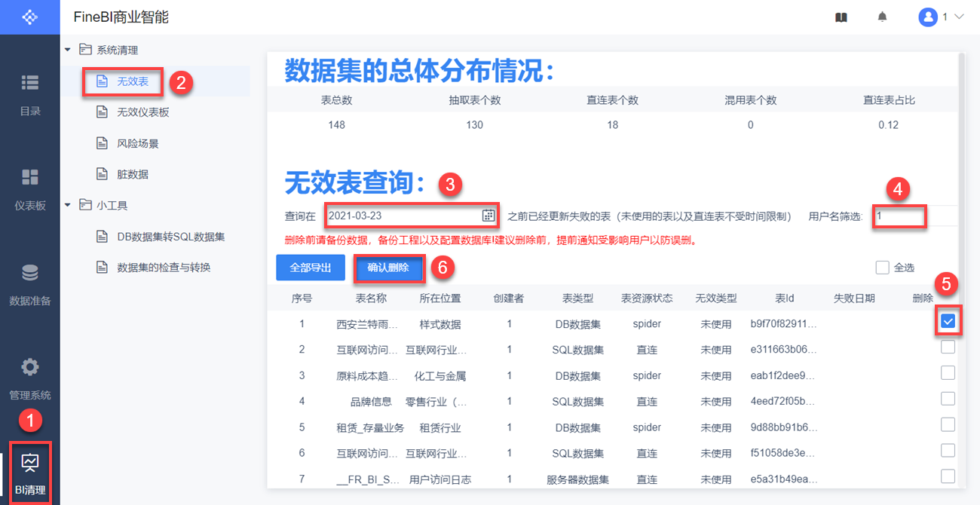Click the FineBI logo icon

pos(30,17)
